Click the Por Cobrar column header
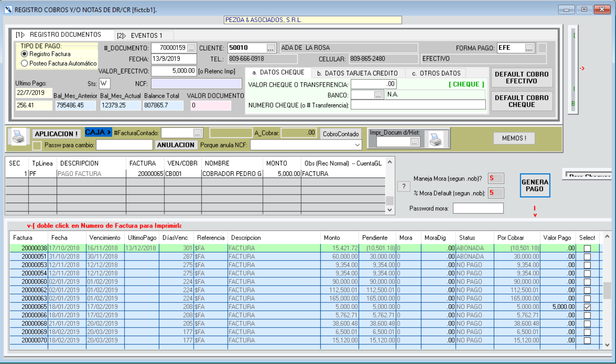Viewport: 616px width, 364px height. tap(510, 238)
